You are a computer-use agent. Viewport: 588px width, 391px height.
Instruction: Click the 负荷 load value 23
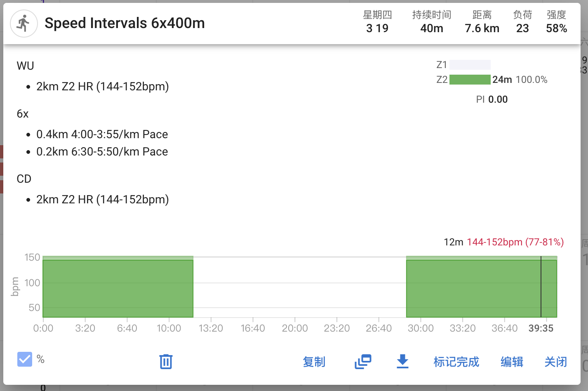click(522, 28)
